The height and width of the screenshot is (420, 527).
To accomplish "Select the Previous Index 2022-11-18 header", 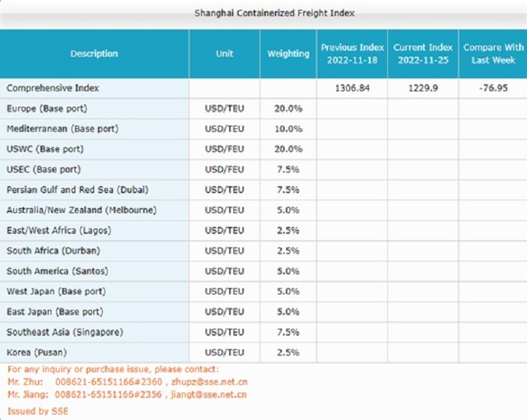I will pyautogui.click(x=352, y=53).
